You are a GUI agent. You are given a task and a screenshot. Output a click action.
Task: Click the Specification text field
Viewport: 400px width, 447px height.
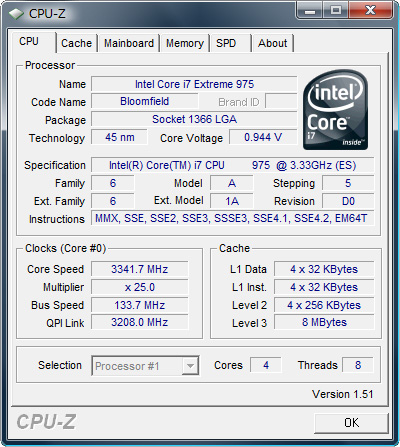pyautogui.click(x=232, y=165)
